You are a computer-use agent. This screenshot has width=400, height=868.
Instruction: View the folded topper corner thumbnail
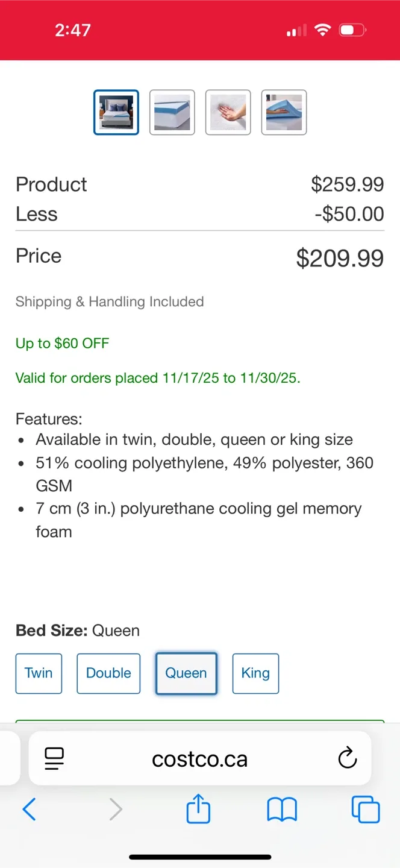click(x=284, y=112)
